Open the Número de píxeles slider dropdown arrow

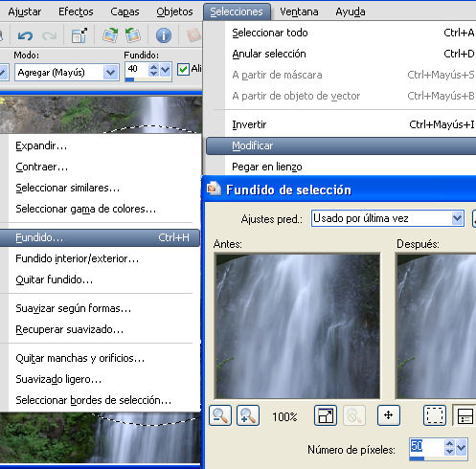coord(462,448)
